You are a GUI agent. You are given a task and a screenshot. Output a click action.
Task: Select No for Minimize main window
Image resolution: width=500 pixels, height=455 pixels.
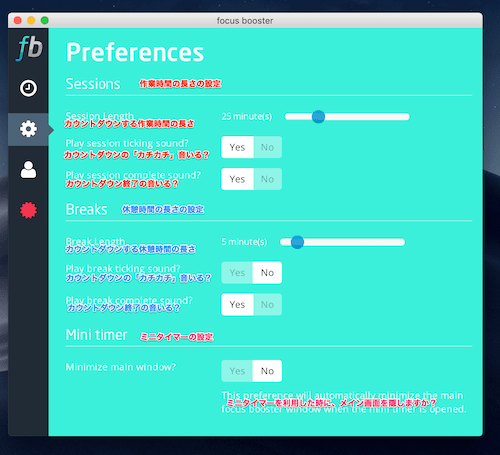[267, 371]
